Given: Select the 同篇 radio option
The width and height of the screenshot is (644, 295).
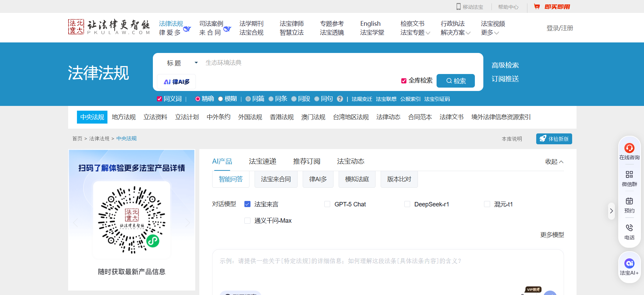Looking at the screenshot, I should pos(248,99).
